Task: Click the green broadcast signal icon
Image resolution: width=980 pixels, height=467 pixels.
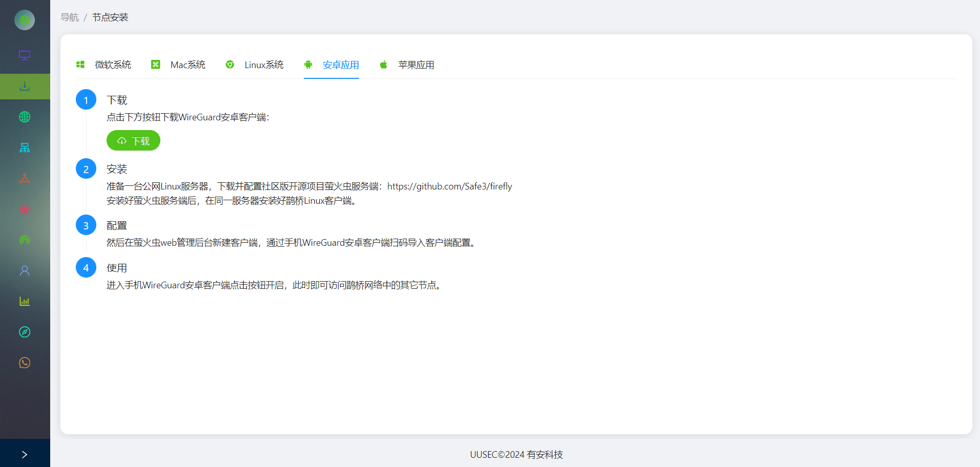Action: pos(25,240)
